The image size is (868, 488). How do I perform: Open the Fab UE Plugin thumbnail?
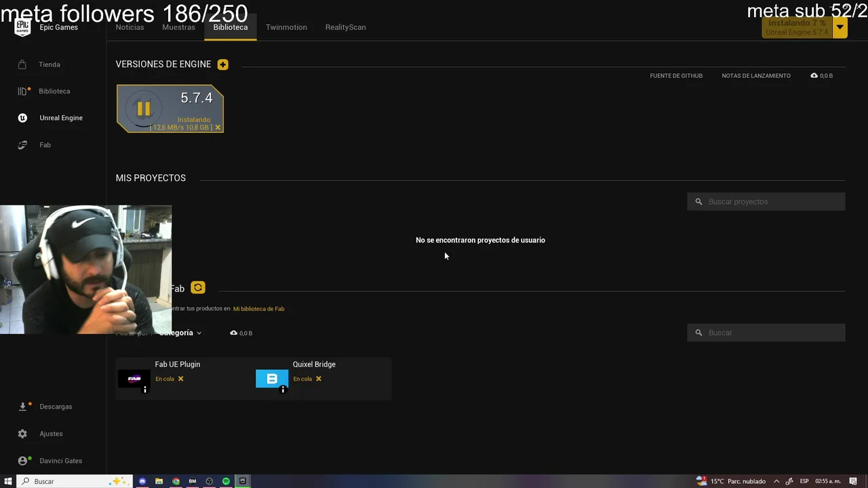pyautogui.click(x=134, y=379)
